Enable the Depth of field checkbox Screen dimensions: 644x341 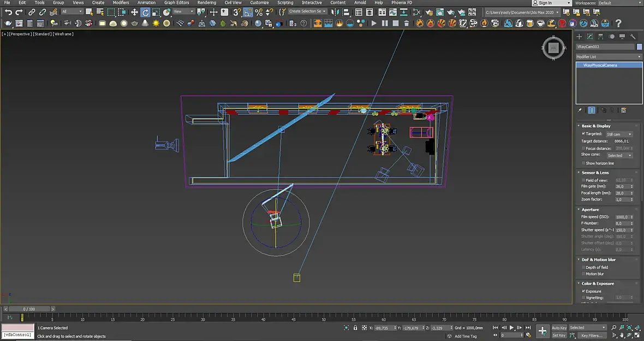(x=583, y=267)
